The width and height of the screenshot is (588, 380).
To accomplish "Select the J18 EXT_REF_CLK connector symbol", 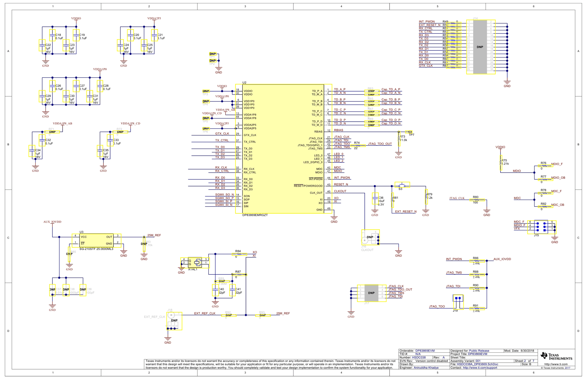I will pos(174,321).
